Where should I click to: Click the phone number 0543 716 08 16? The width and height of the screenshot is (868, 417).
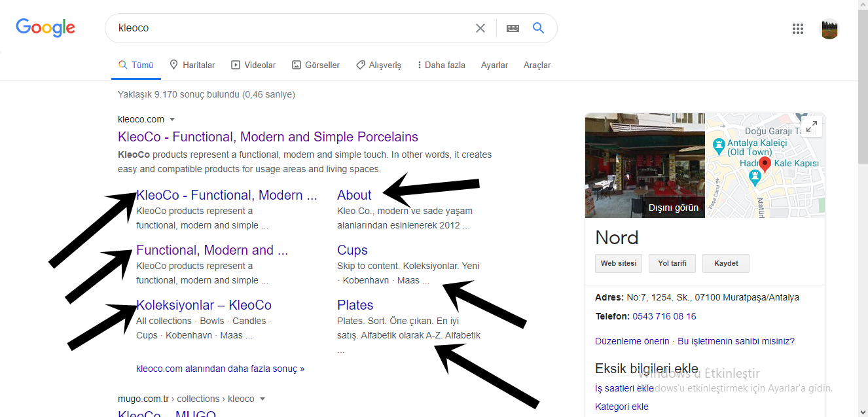click(664, 316)
